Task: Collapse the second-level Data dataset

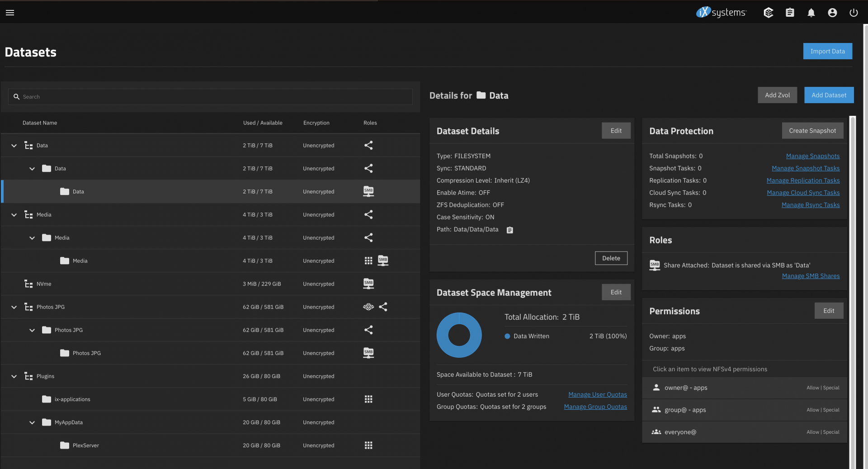Action: (32, 169)
